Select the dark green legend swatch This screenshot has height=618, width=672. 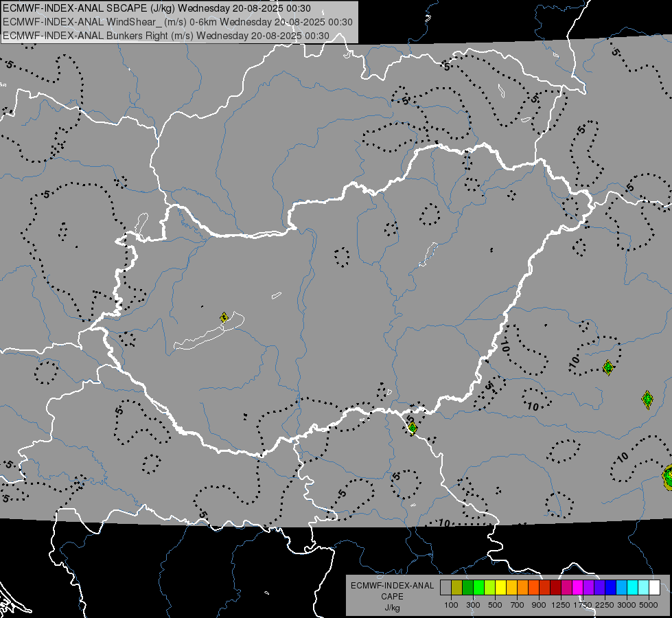(467, 587)
